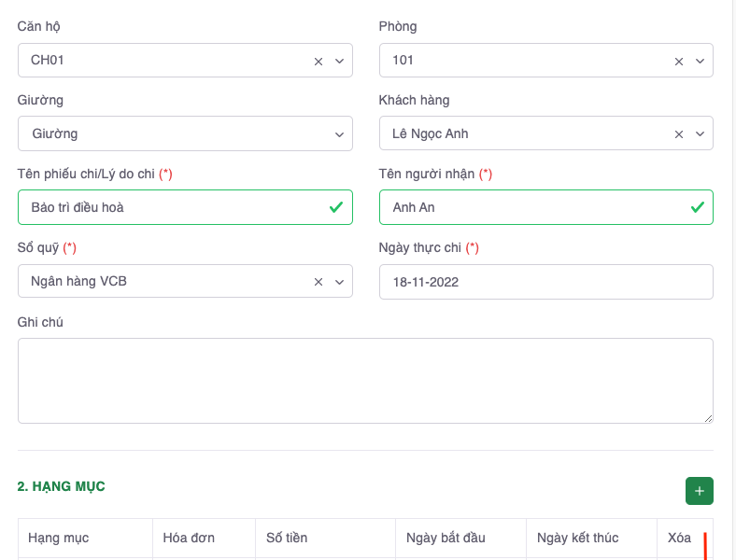Clear the Căn hộ CH01 selection
The image size is (736, 560).
318,61
